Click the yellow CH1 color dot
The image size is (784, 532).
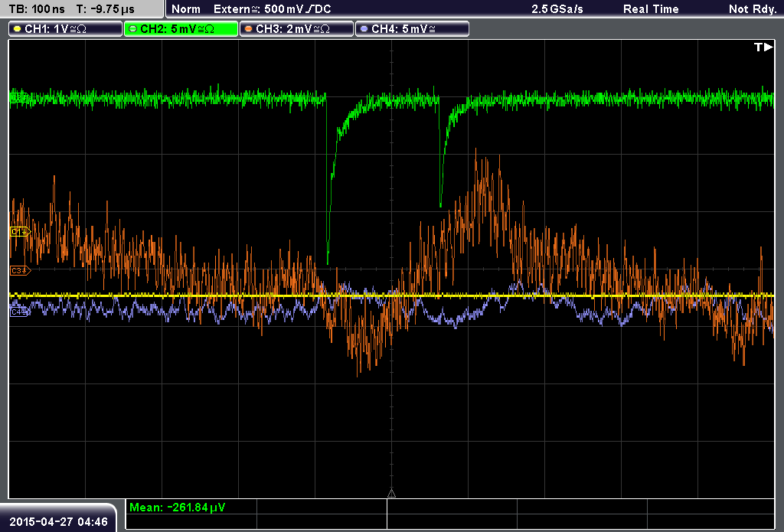[x=18, y=29]
